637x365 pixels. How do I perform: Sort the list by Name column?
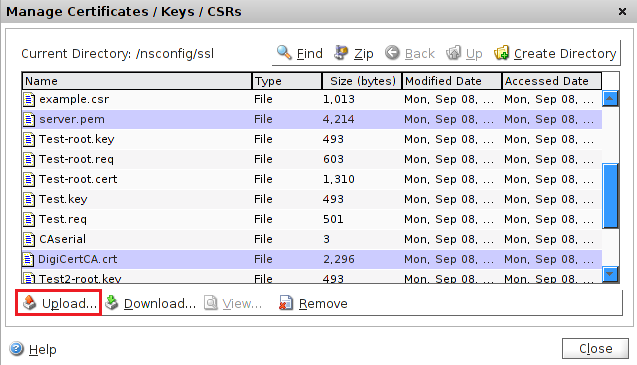pyautogui.click(x=137, y=81)
